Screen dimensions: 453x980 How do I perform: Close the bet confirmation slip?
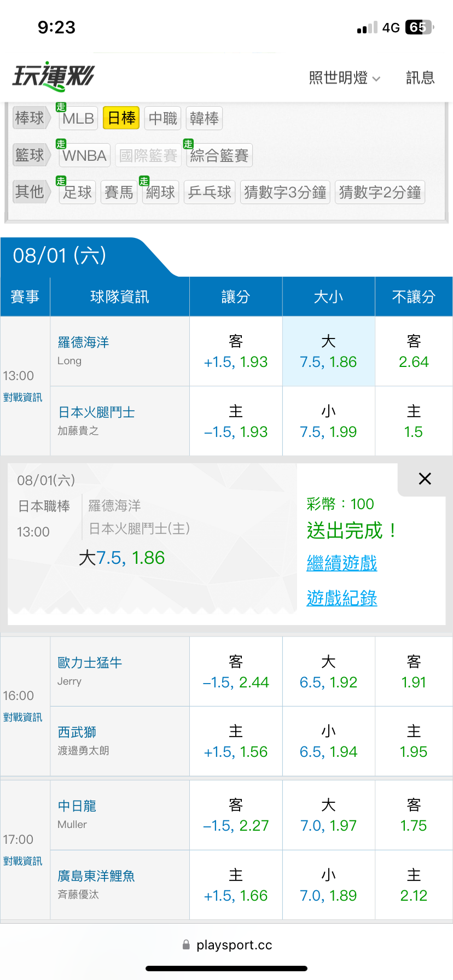coord(425,479)
